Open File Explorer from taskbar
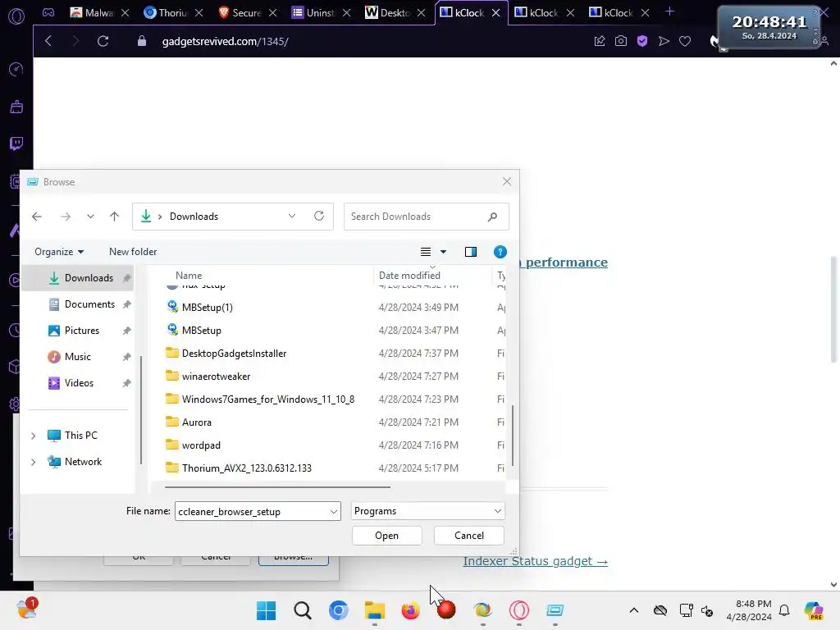Screen dimensions: 840x630 (x=374, y=610)
